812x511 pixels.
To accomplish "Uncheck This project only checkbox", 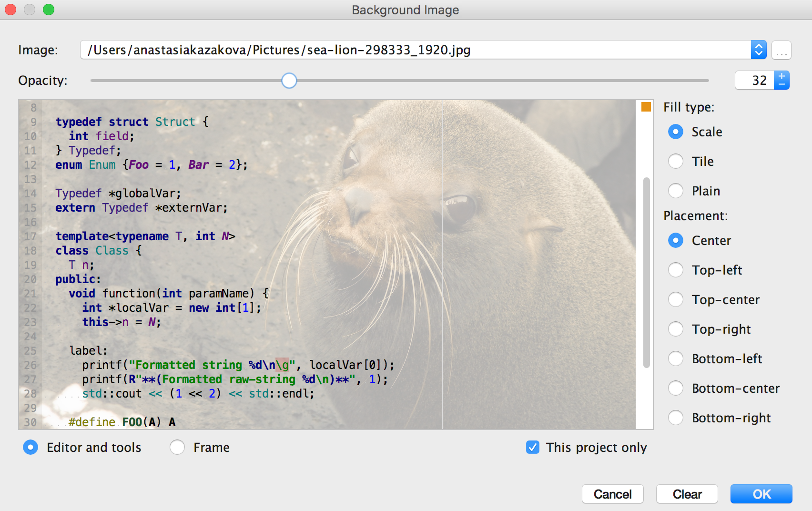I will pos(533,448).
